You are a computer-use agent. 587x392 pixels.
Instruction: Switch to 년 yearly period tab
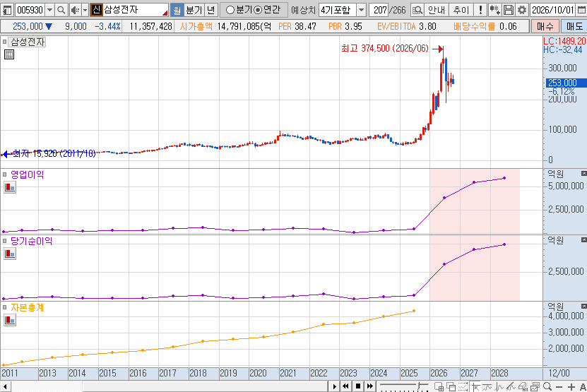point(211,10)
